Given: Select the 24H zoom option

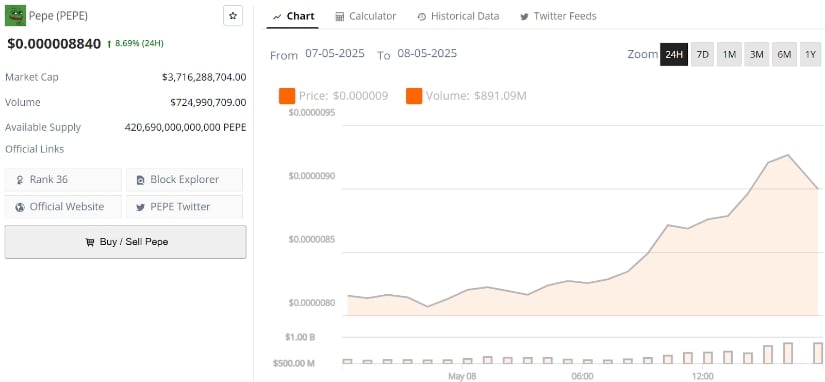Looking at the screenshot, I should [674, 54].
